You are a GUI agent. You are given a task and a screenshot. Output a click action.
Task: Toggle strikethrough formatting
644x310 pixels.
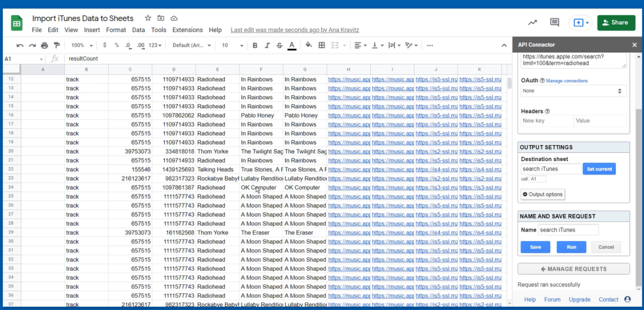[x=279, y=46]
